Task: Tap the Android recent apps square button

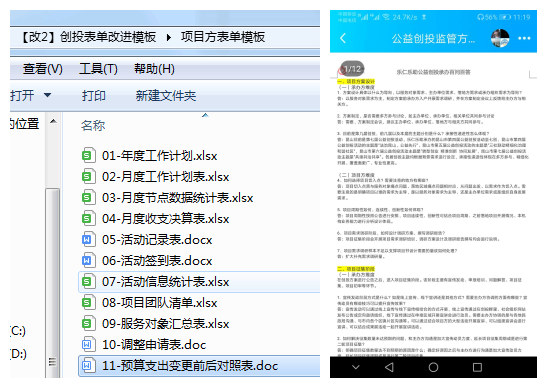Action: 477,367
